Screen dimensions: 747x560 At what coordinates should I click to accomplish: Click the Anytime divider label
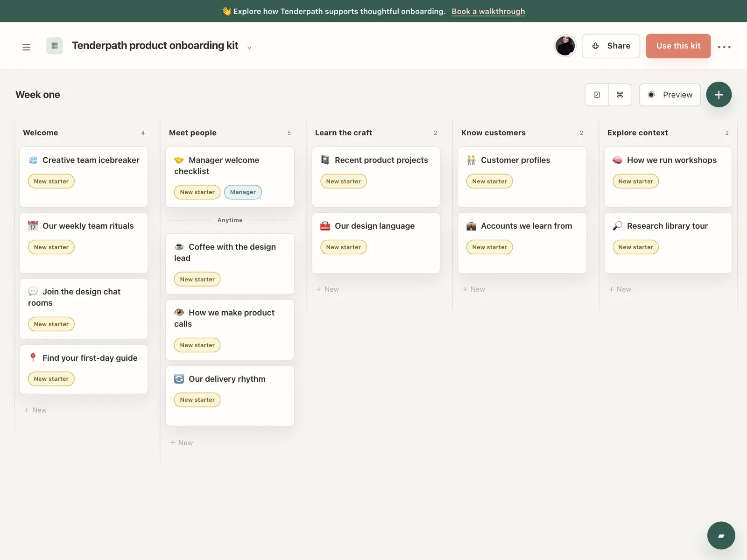tap(230, 220)
